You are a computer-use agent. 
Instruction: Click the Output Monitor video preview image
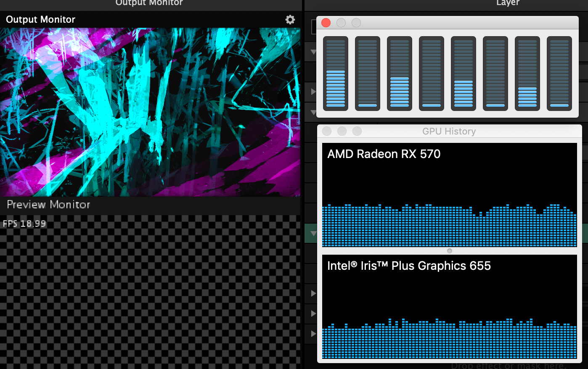coord(150,112)
